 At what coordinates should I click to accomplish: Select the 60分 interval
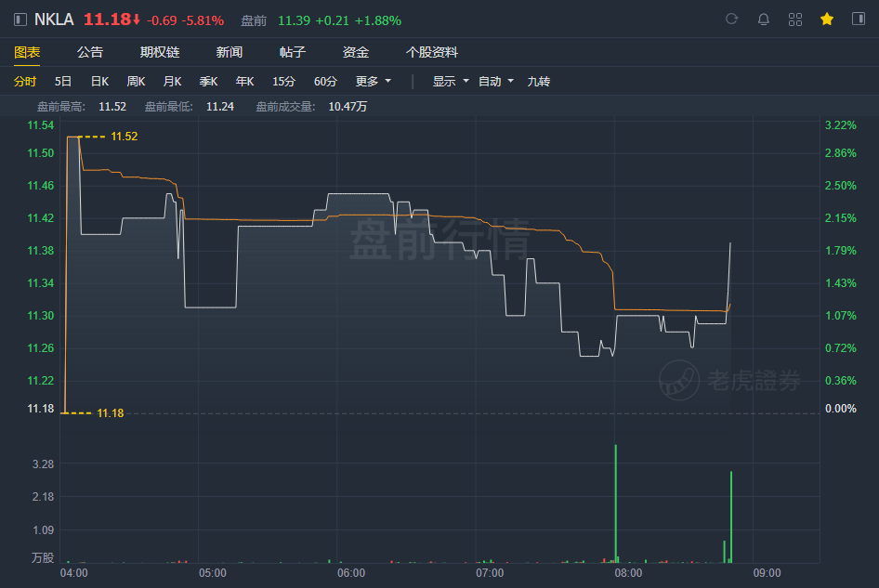[326, 82]
